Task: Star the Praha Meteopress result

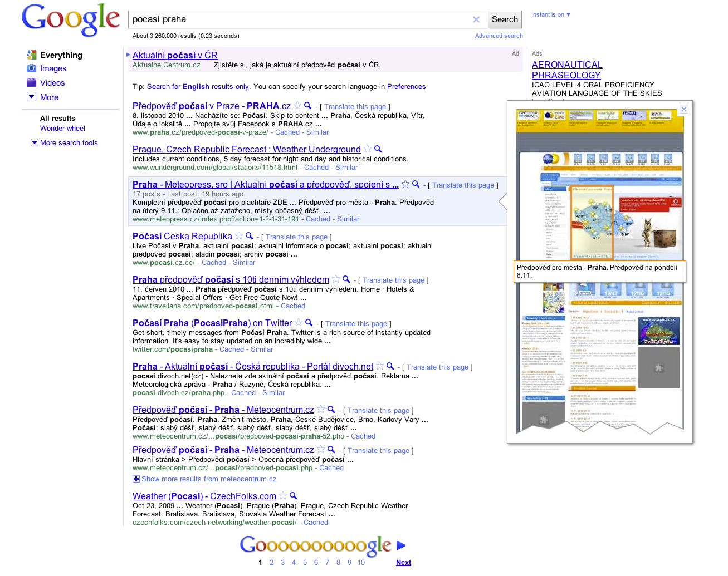Action: 405,184
